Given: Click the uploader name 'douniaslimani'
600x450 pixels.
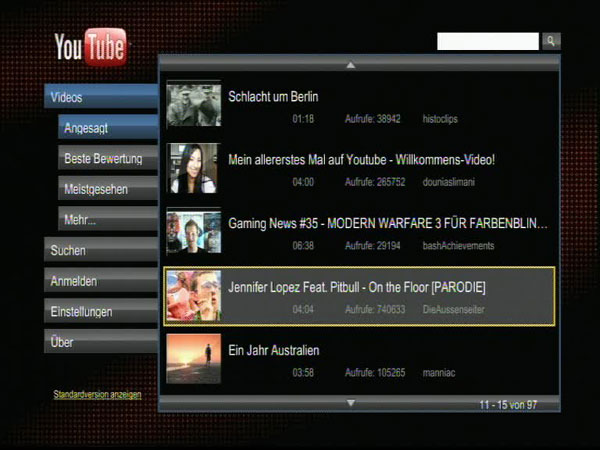Looking at the screenshot, I should [x=448, y=182].
